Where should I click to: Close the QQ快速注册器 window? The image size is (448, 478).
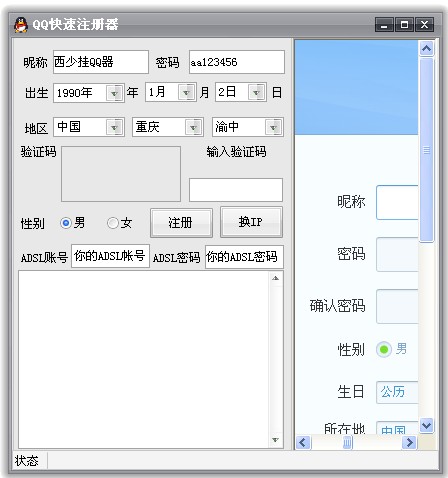point(424,25)
